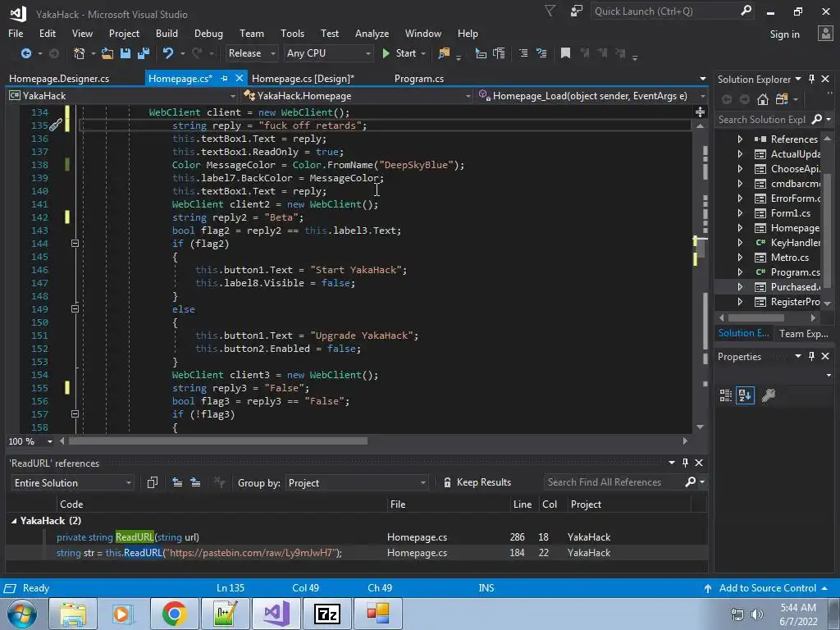Screen dimensions: 840x630
Task: Open the Any CPU platform dropdown
Action: pyautogui.click(x=328, y=53)
